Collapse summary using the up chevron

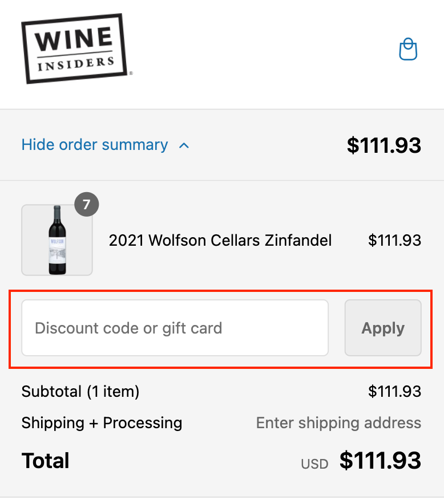click(184, 145)
